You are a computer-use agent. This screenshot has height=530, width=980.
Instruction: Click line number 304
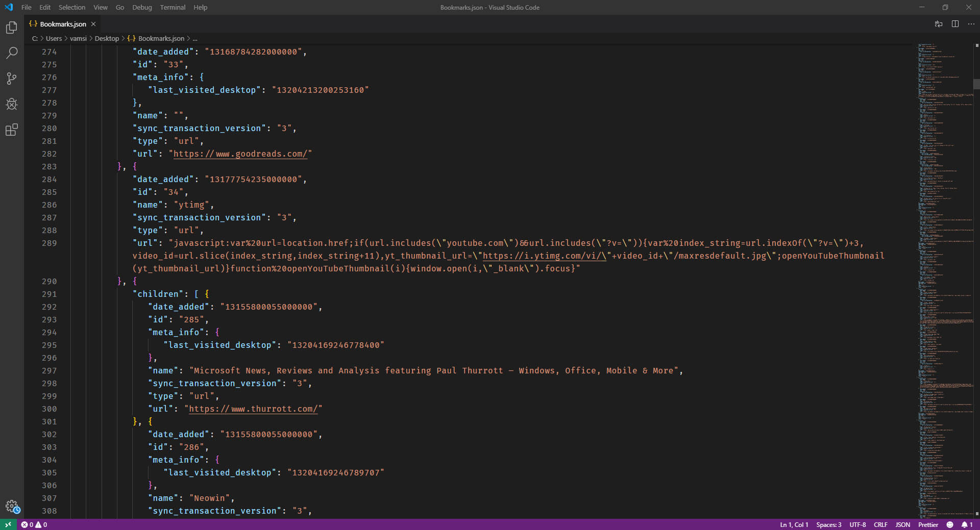[49, 460]
